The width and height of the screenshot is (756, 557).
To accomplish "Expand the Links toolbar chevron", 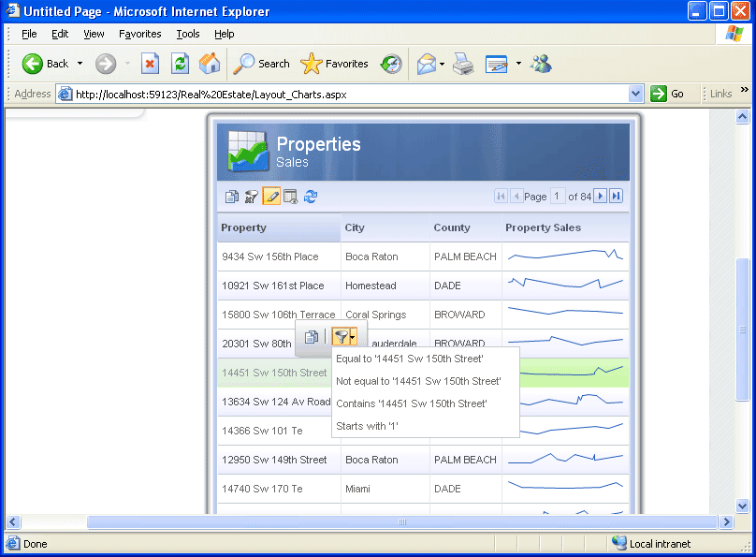I will pos(745,89).
